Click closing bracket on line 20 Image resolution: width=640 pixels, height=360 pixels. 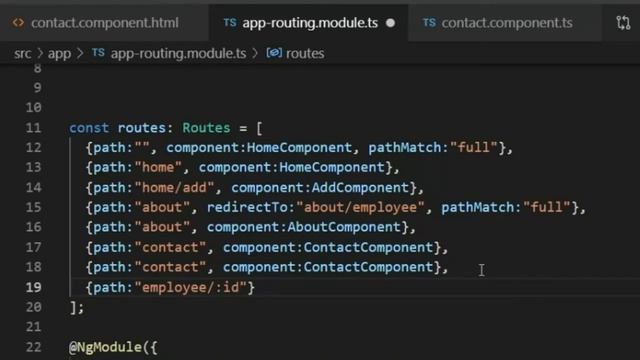point(73,307)
